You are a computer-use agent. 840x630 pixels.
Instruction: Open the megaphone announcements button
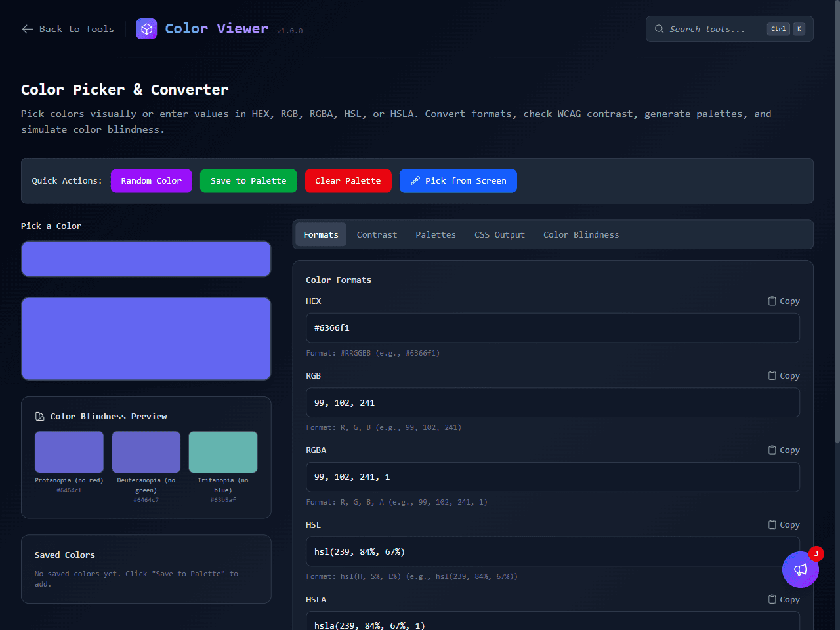coord(801,570)
